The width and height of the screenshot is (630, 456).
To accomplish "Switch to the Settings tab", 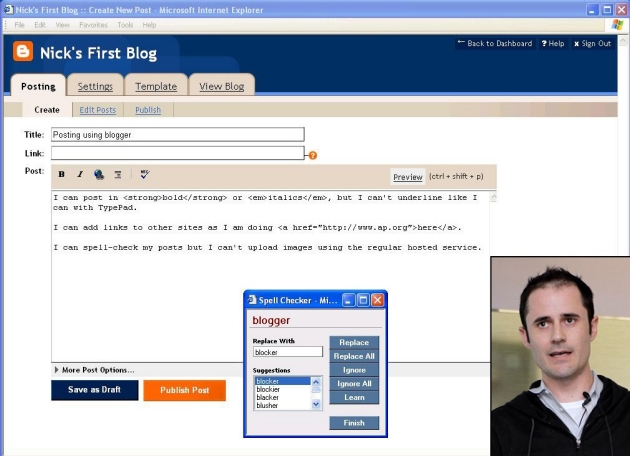I will pos(95,86).
